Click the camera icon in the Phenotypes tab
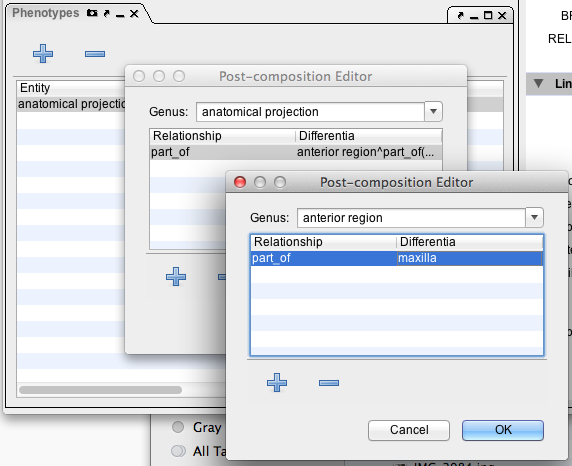Screen dimensions: 572x466 pos(92,14)
